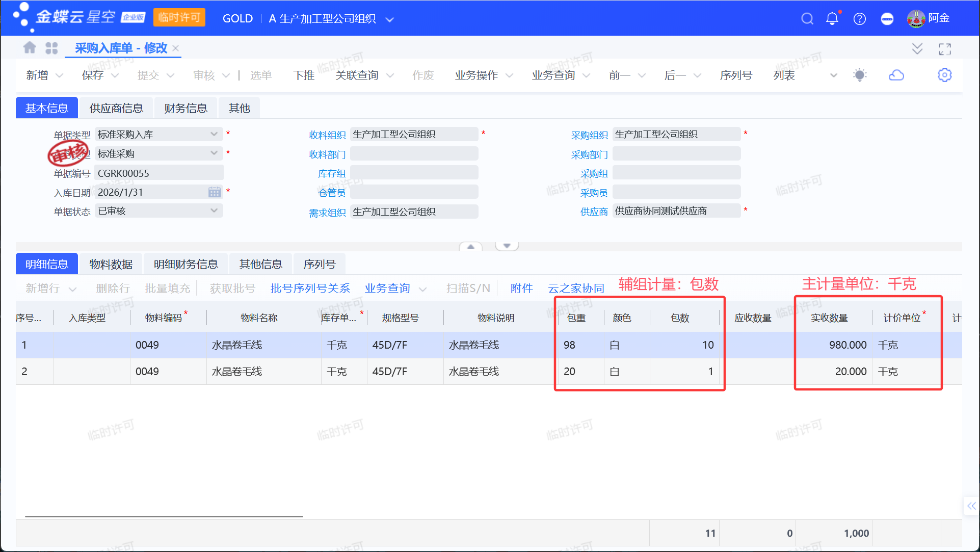This screenshot has height=552, width=980.
Task: Collapse header panel with up arrow
Action: [x=470, y=246]
